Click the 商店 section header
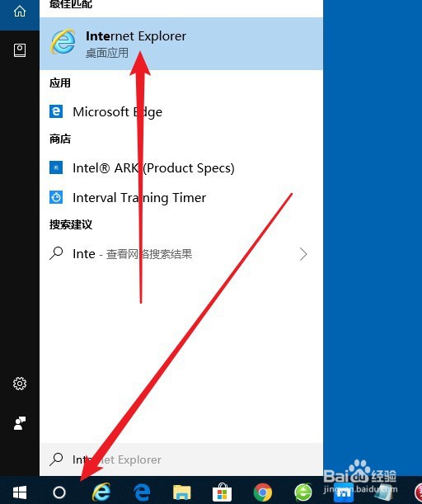Viewport: 422px width, 504px height. point(60,139)
